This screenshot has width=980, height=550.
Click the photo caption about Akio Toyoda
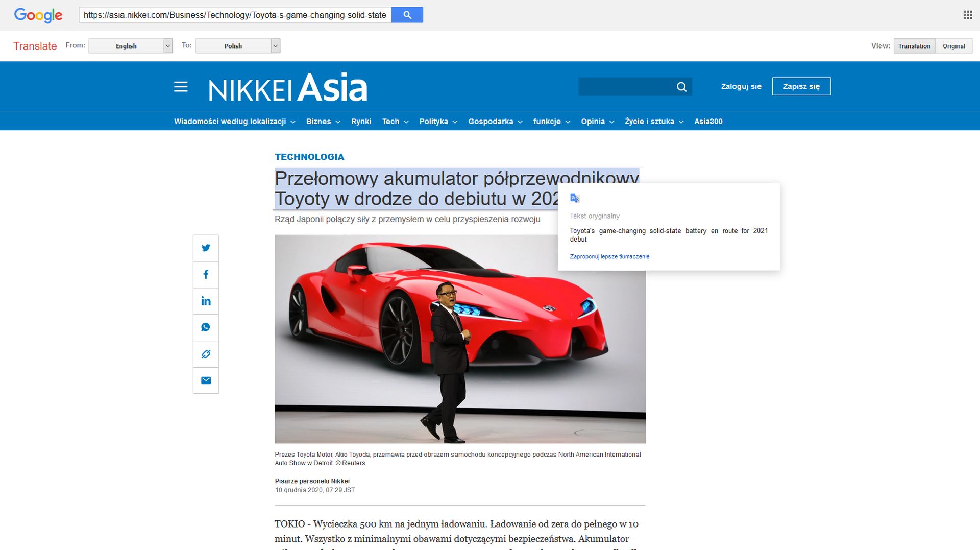(x=458, y=459)
